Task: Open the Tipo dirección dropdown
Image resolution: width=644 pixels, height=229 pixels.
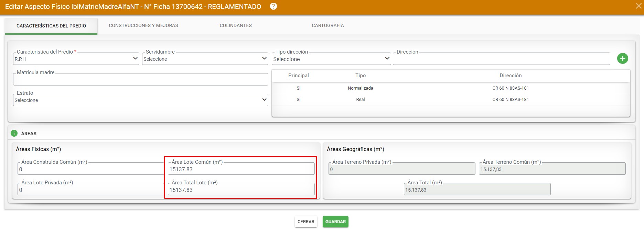Action: [331, 59]
